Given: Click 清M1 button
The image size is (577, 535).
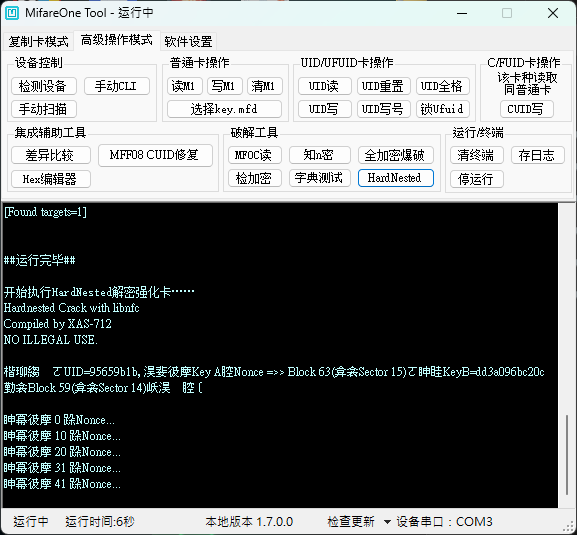Looking at the screenshot, I should pyautogui.click(x=265, y=86).
